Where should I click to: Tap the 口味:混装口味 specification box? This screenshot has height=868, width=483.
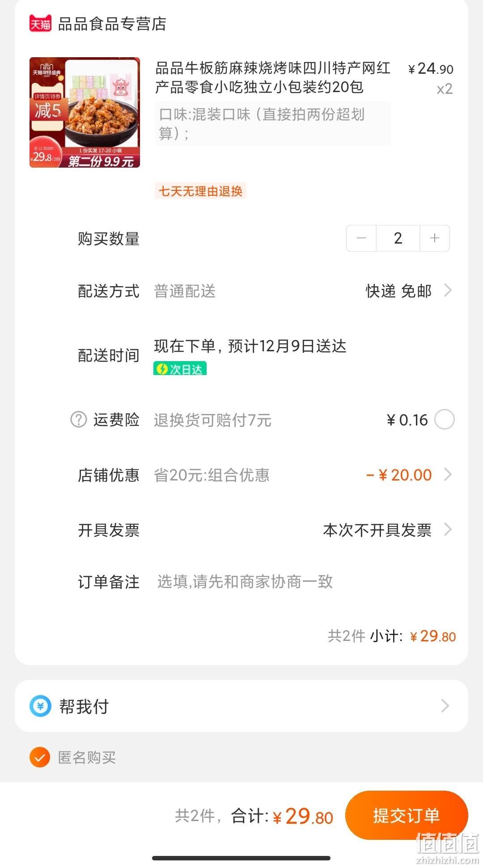273,123
